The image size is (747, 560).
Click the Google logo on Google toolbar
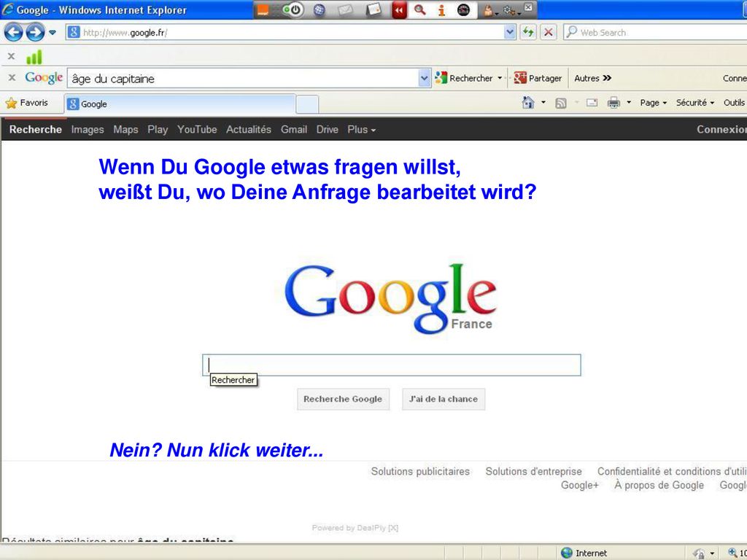(x=44, y=77)
